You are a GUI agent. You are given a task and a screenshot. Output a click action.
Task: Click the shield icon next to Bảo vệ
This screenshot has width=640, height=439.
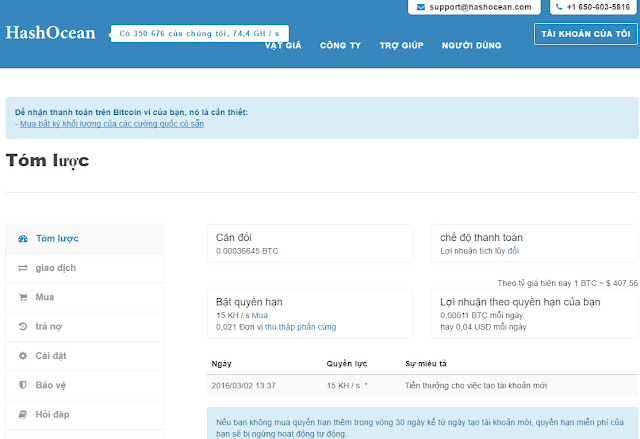pyautogui.click(x=23, y=385)
